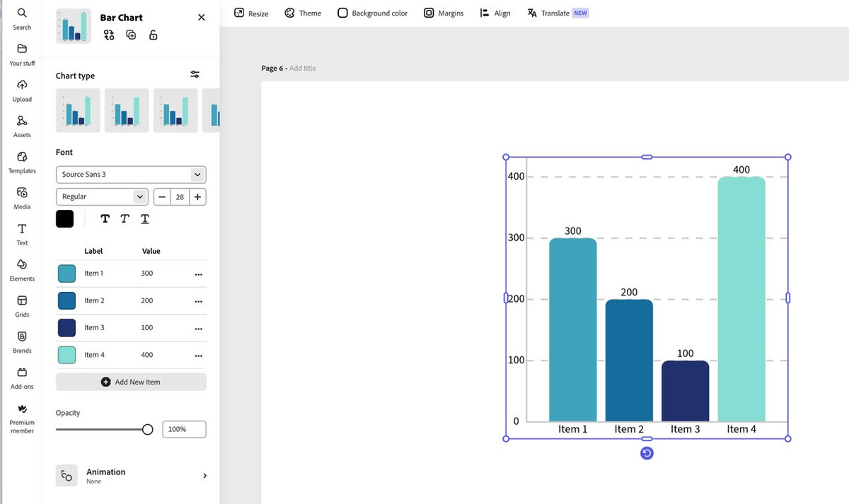This screenshot has width=849, height=504.
Task: Click the Resize toolbar option
Action: [251, 13]
